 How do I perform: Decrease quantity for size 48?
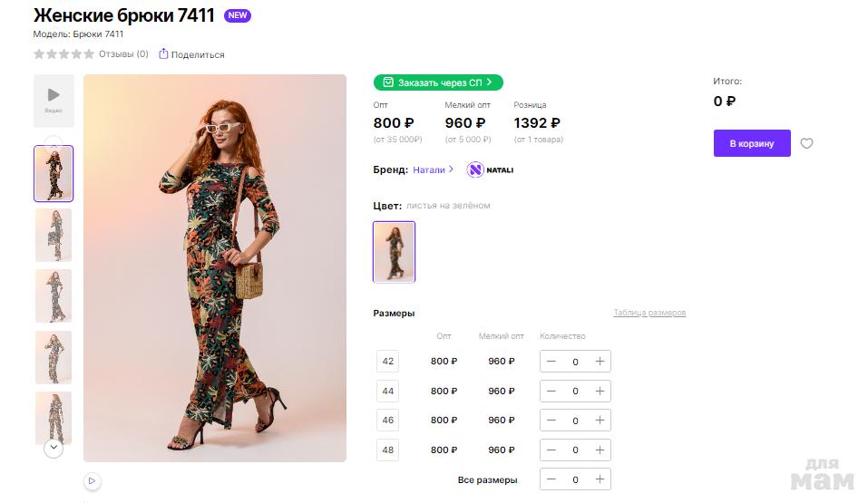pos(551,450)
